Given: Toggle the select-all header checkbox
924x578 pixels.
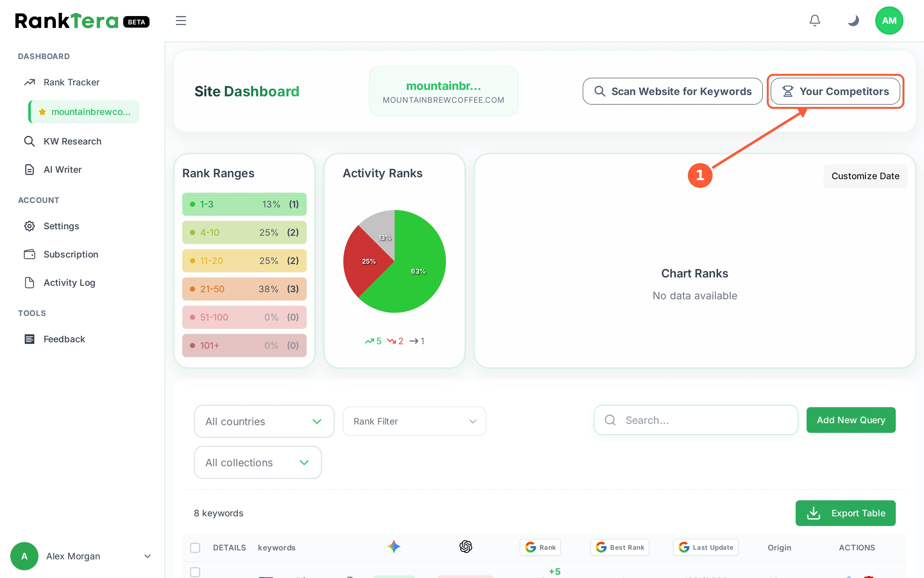Looking at the screenshot, I should (195, 547).
